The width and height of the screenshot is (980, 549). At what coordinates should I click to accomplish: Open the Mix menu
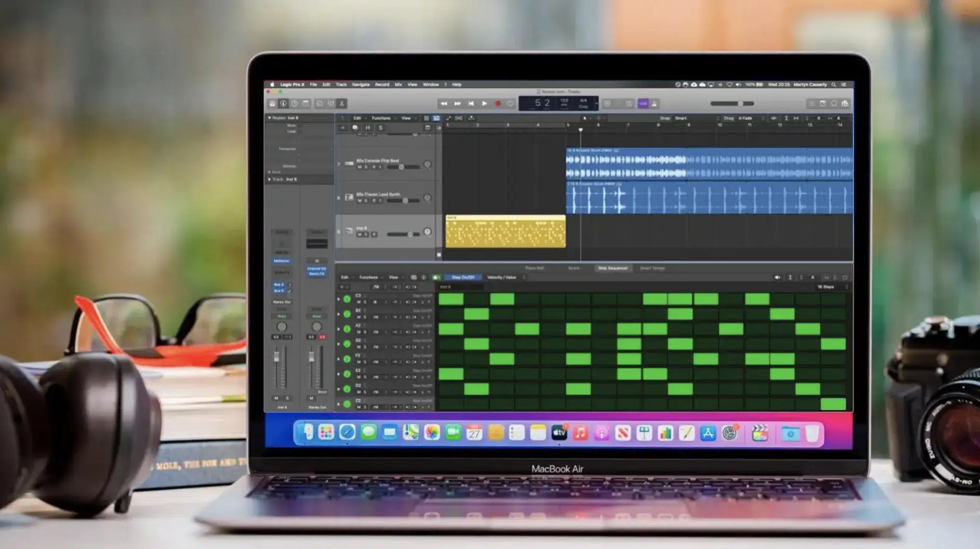click(x=398, y=84)
